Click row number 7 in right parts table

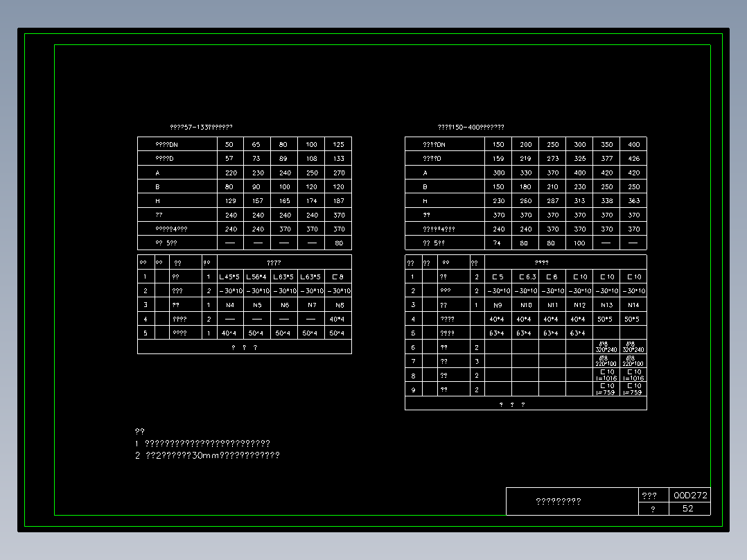[413, 362]
